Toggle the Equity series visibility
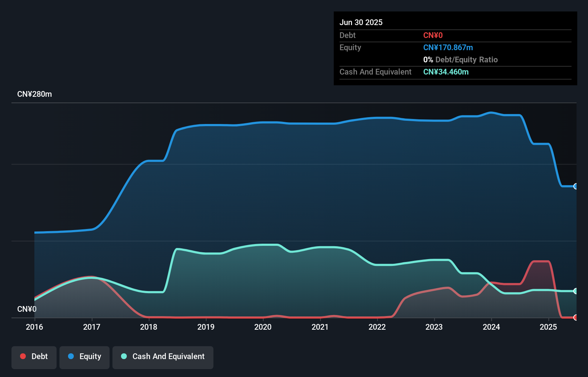Screen dimensions: 588x377 pyautogui.click(x=85, y=357)
